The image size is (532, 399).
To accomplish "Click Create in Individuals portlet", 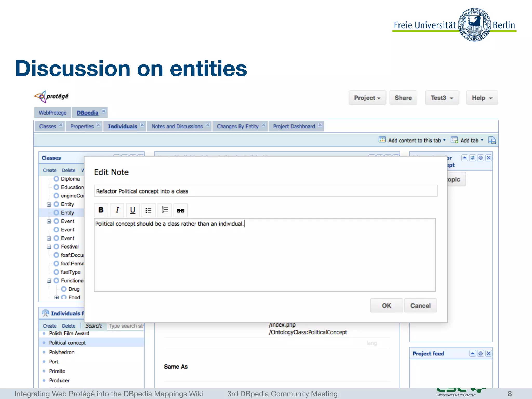I will point(50,326).
